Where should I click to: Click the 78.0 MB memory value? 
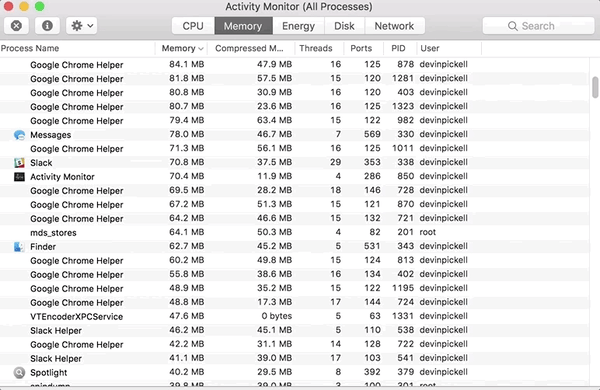point(187,134)
